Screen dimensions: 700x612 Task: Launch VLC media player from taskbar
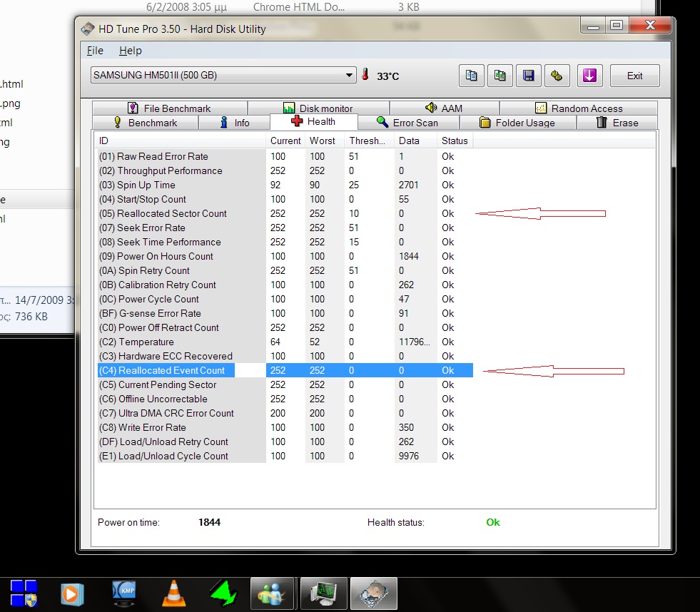173,593
